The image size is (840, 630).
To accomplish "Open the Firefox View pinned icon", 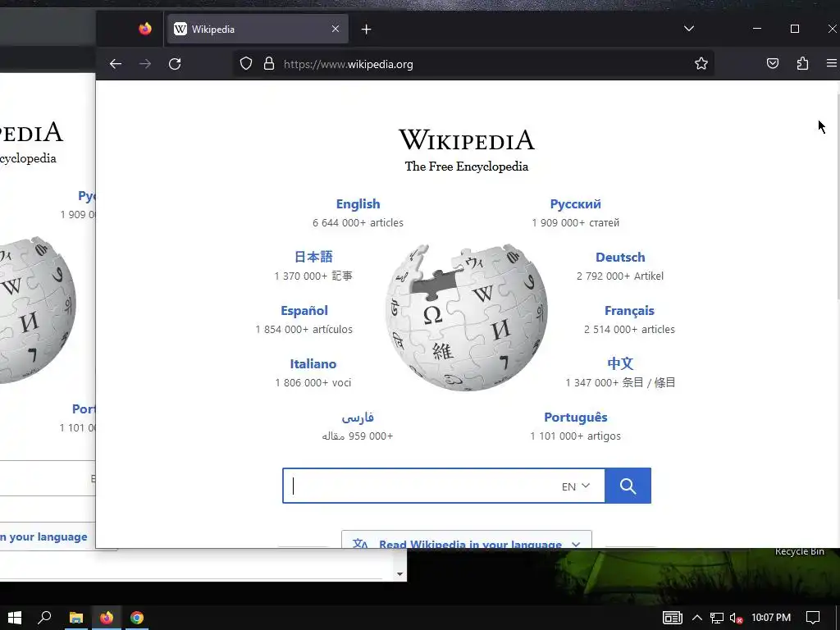I will (x=145, y=29).
